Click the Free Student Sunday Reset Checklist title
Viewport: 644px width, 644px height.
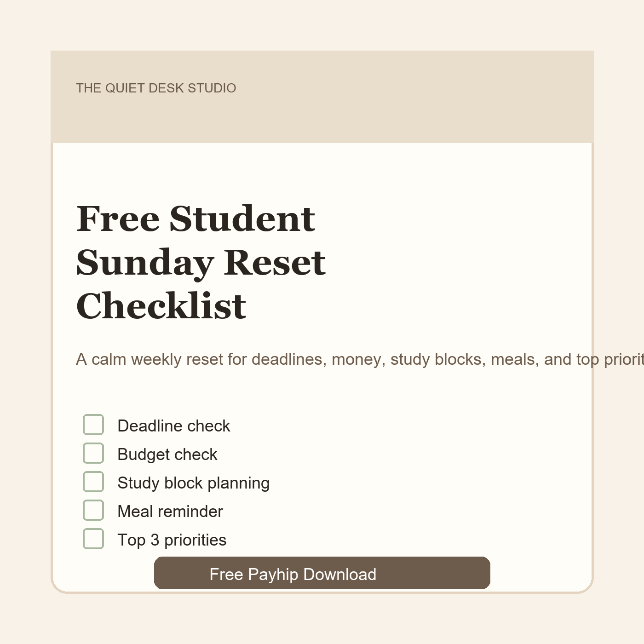coord(201,262)
